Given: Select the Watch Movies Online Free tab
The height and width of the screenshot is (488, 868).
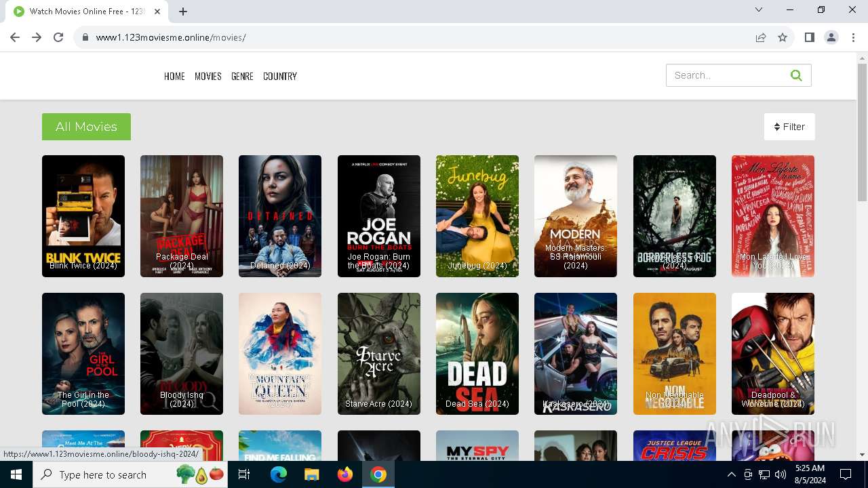Looking at the screenshot, I should (x=88, y=11).
